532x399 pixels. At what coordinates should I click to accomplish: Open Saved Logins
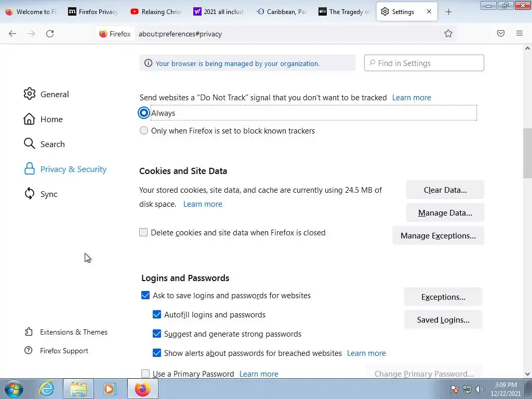(443, 320)
